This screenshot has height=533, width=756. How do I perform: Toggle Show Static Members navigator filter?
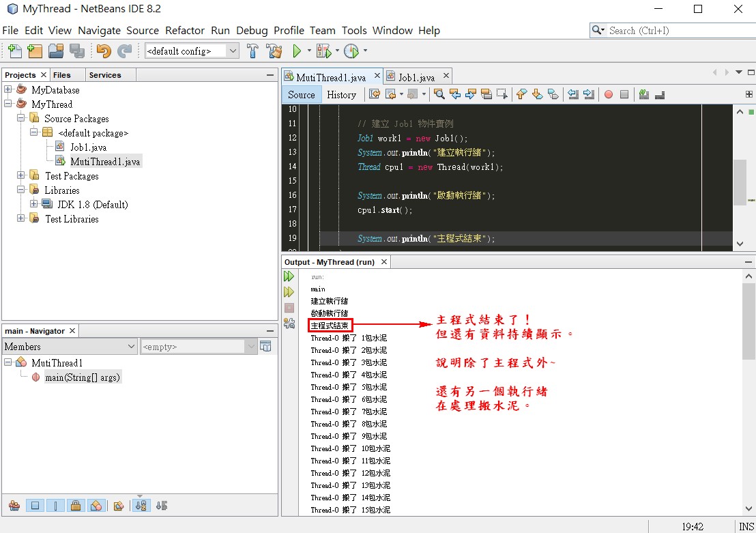click(55, 506)
